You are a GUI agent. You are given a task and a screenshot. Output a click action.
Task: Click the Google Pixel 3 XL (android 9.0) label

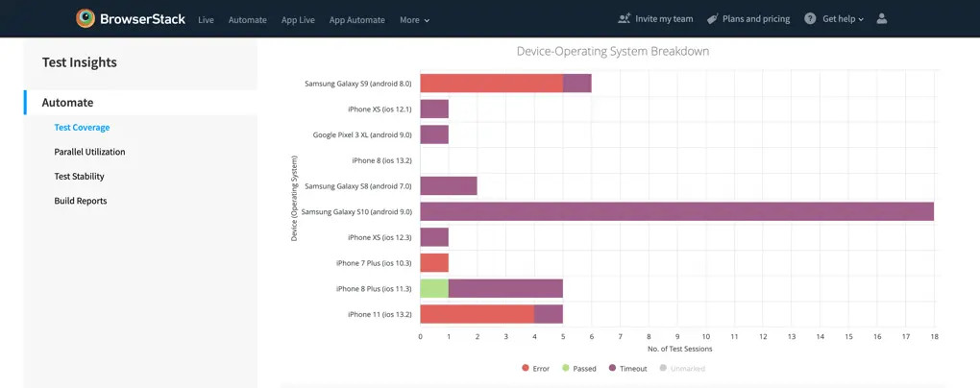click(362, 135)
